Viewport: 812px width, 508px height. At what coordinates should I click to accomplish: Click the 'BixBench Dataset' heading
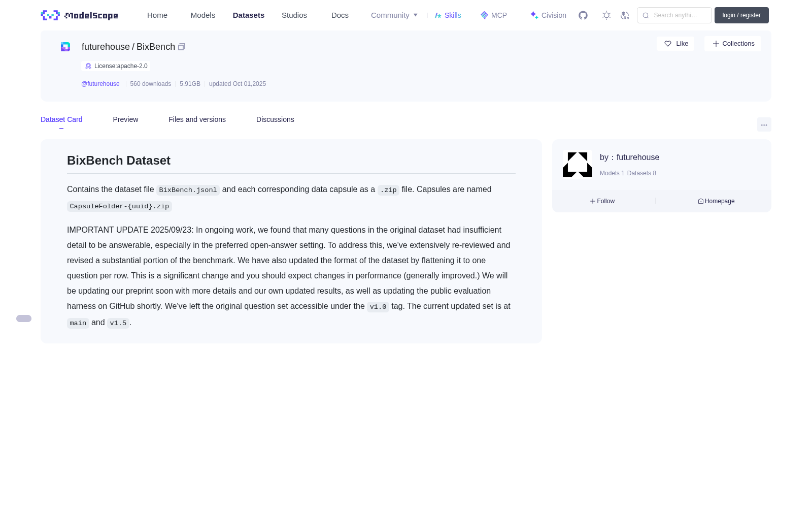coord(119,161)
